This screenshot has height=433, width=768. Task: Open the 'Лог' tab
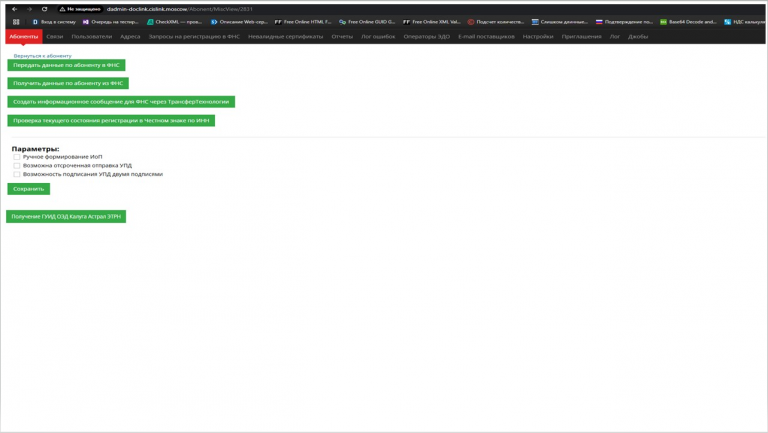(615, 36)
